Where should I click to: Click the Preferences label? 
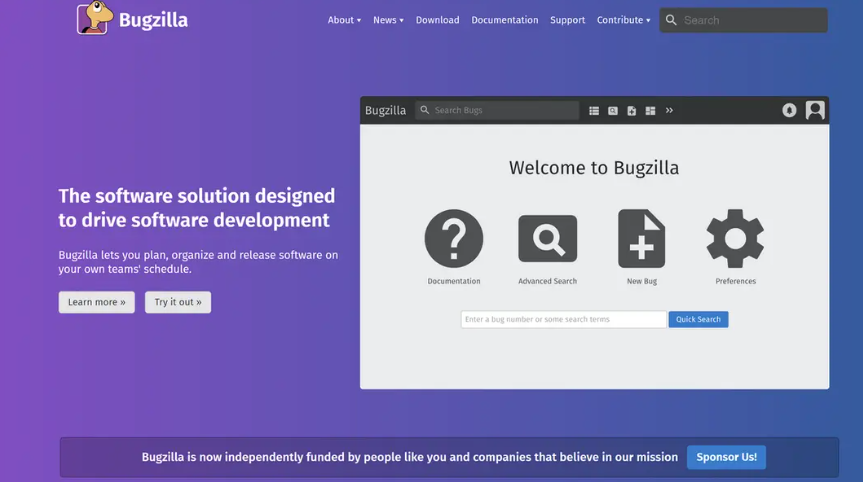coord(736,281)
